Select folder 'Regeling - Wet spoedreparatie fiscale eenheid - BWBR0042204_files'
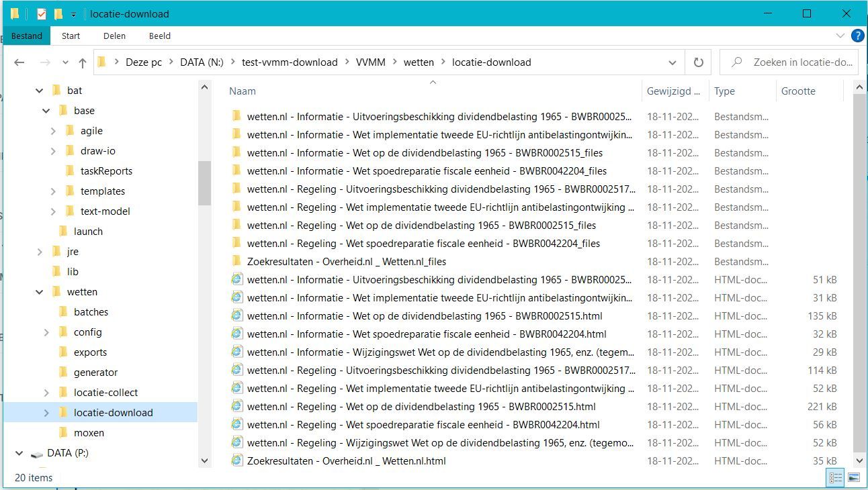This screenshot has width=868, height=490. 423,244
